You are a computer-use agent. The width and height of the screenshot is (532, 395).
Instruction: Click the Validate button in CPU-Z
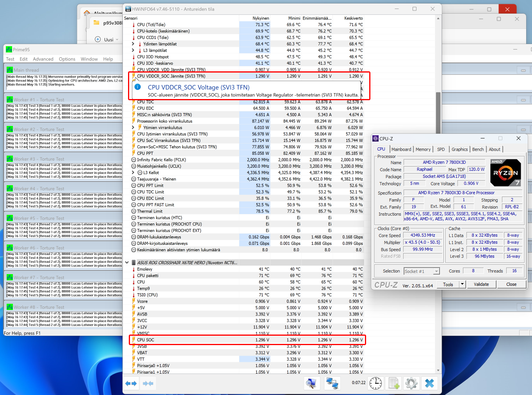click(481, 284)
